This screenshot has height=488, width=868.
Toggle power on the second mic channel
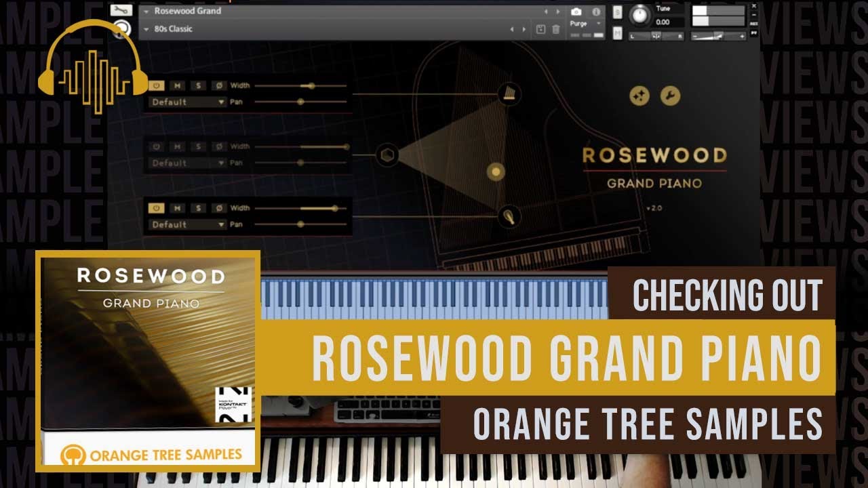coord(157,146)
